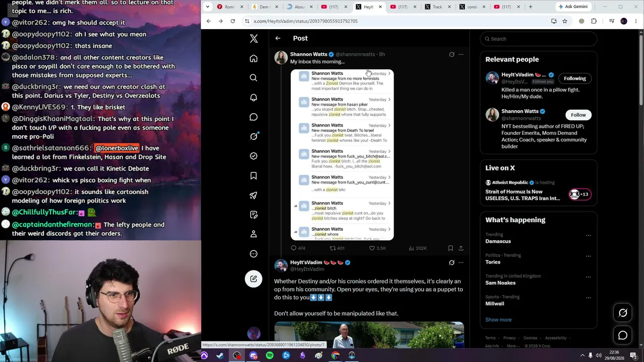This screenshot has height=362, width=644.
Task: Switch to the 'Romi' browser tab
Action: coord(230,7)
